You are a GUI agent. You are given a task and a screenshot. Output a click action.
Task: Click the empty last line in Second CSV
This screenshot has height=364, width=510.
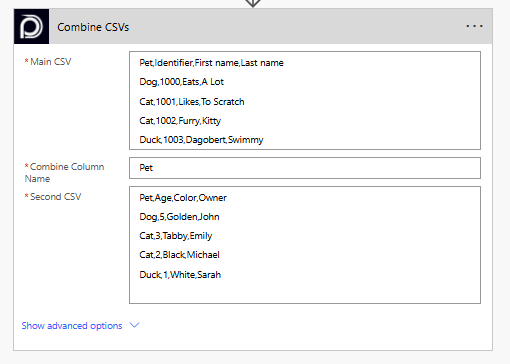[x=305, y=292]
